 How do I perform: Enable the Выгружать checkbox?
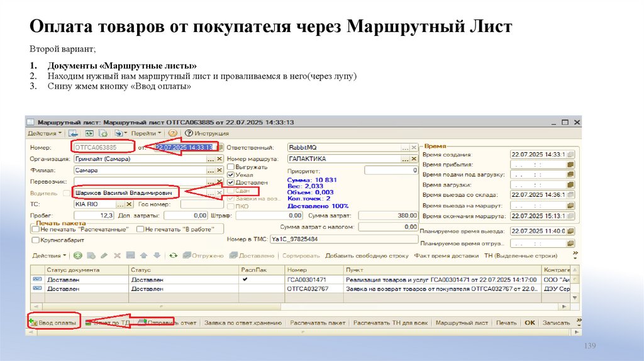pyautogui.click(x=231, y=167)
